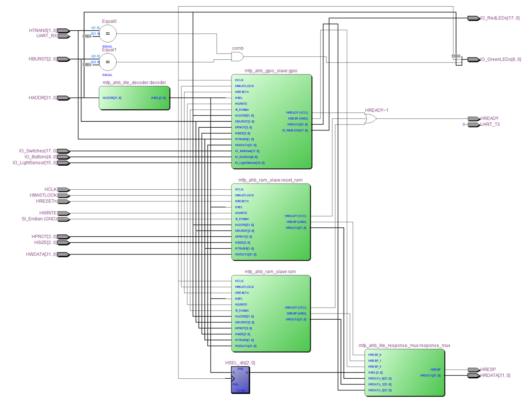The width and height of the screenshot is (532, 402).
Task: Click the comb AND gate
Action: (237, 57)
